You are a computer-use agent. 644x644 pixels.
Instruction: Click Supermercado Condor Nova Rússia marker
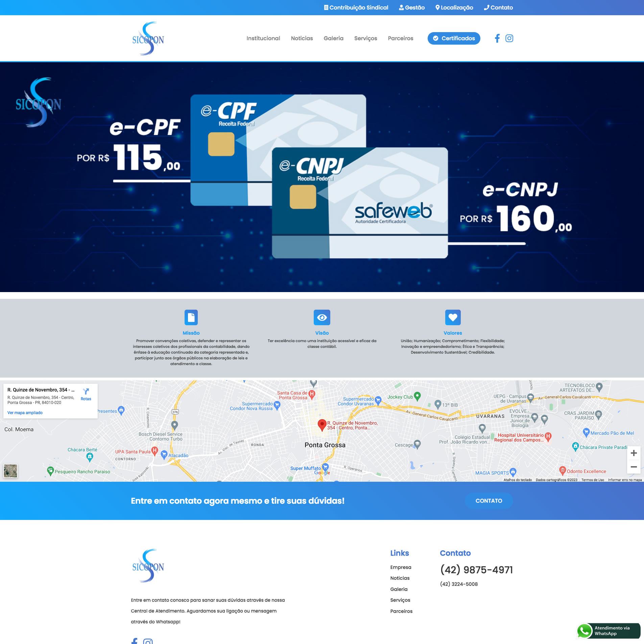pyautogui.click(x=277, y=405)
